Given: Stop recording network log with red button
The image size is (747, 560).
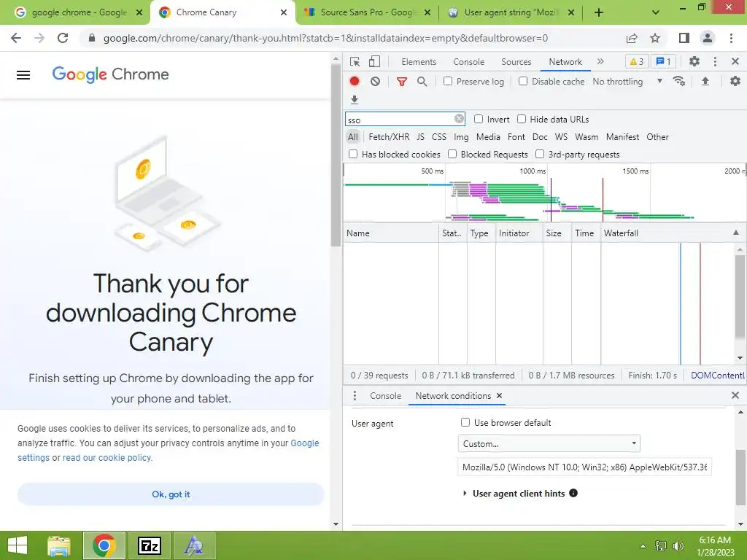Looking at the screenshot, I should (x=355, y=82).
